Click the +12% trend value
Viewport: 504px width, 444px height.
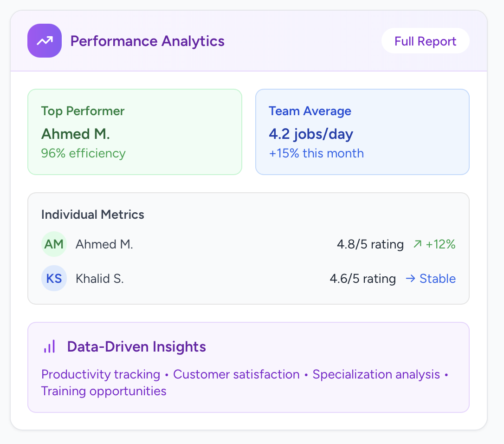441,244
